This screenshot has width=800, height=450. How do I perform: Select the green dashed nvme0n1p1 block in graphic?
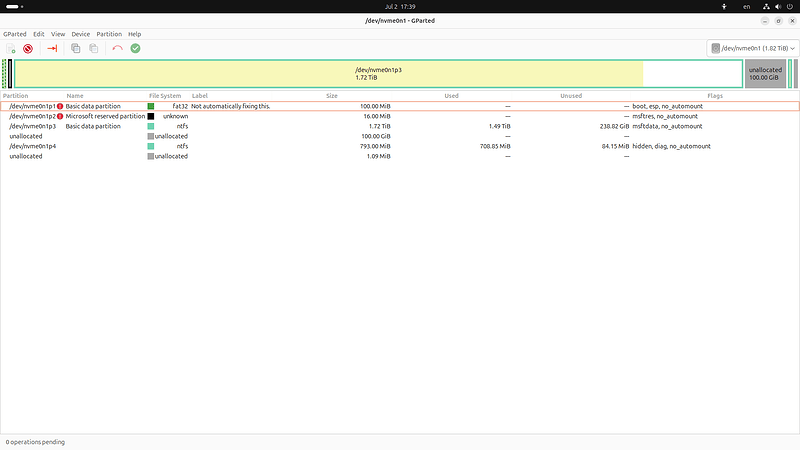[x=4, y=74]
